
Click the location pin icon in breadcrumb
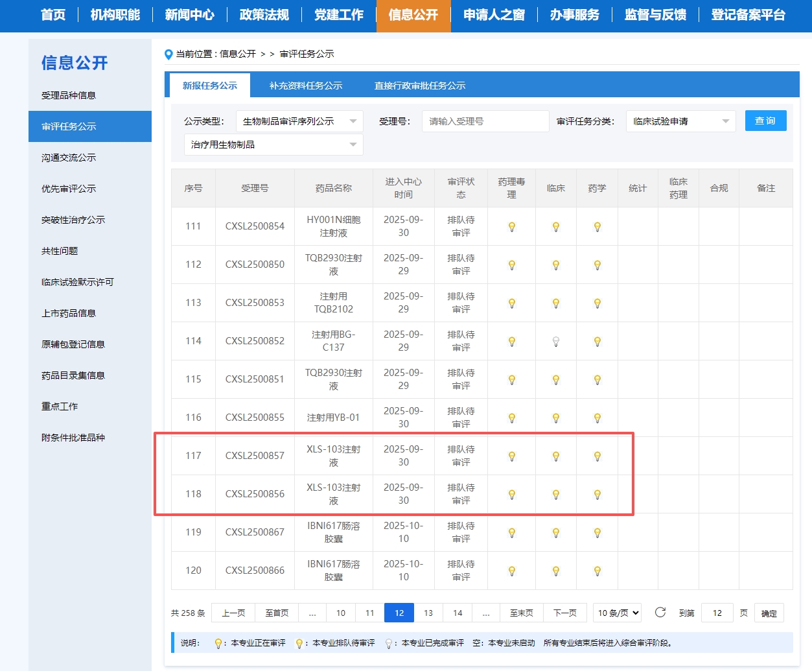pyautogui.click(x=168, y=54)
